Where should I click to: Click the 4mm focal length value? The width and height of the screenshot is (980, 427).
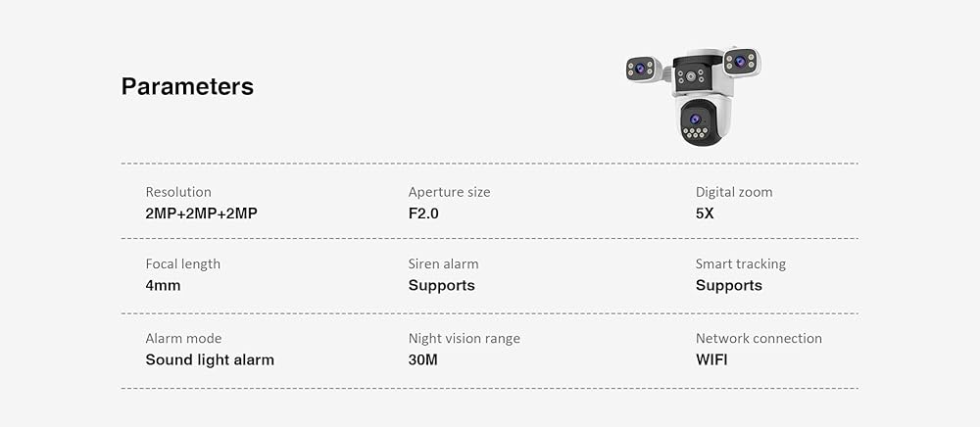[x=163, y=286]
